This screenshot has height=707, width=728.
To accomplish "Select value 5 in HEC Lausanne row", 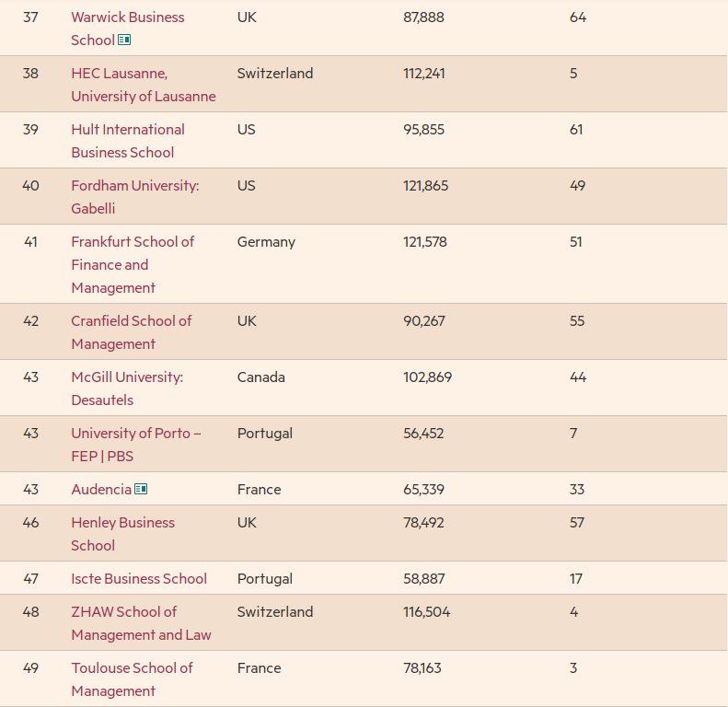I will pyautogui.click(x=573, y=74).
